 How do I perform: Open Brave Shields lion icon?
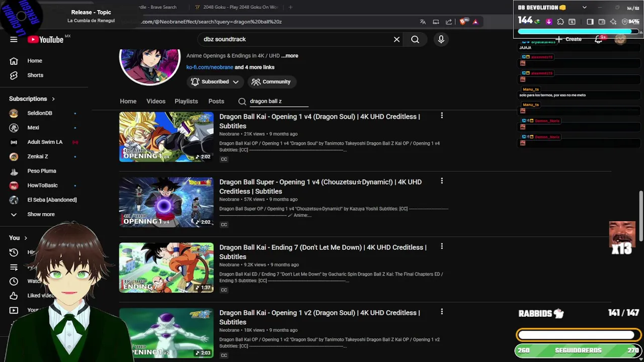click(x=463, y=22)
